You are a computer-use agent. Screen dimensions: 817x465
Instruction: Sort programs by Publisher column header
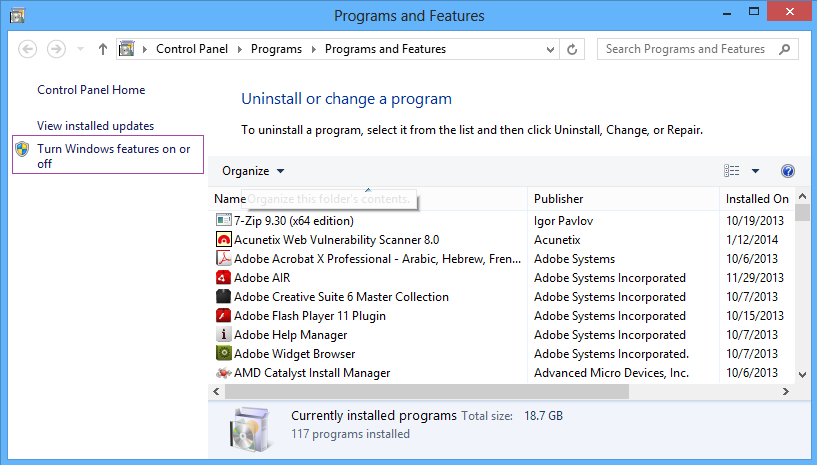pyautogui.click(x=559, y=199)
